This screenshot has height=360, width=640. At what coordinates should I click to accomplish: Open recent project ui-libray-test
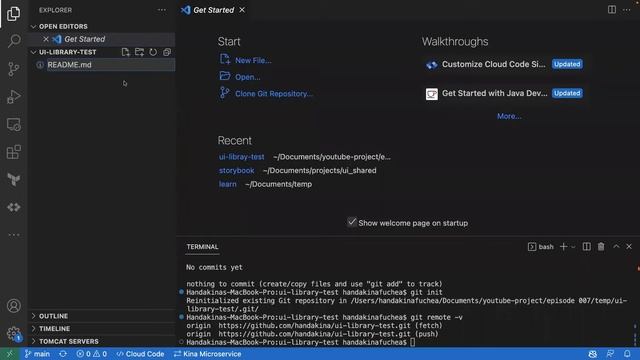(x=242, y=157)
